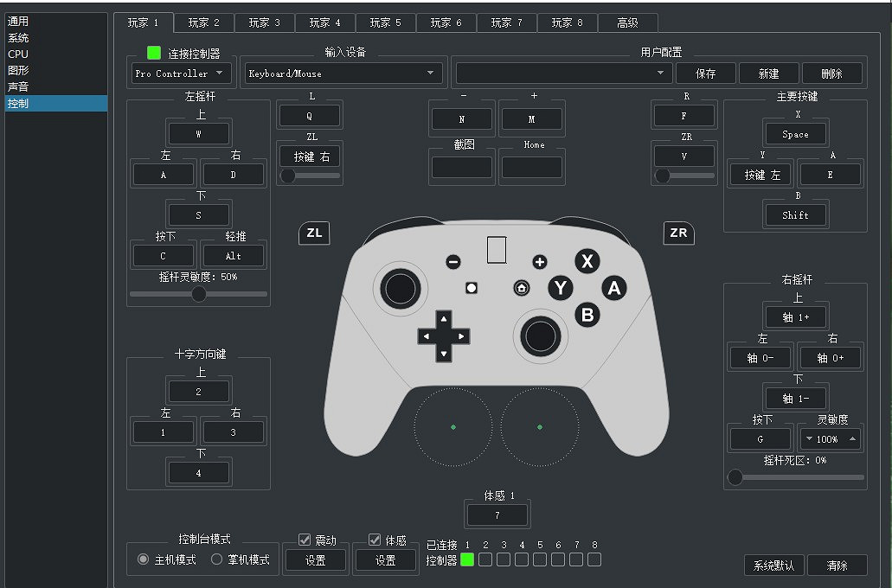Click the A button on controller image

(x=614, y=288)
